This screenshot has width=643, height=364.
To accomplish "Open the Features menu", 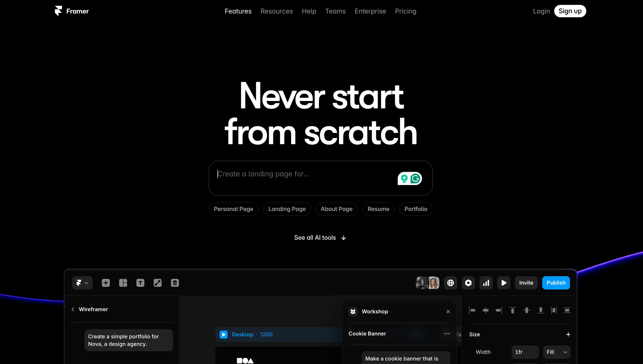I will click(x=238, y=11).
